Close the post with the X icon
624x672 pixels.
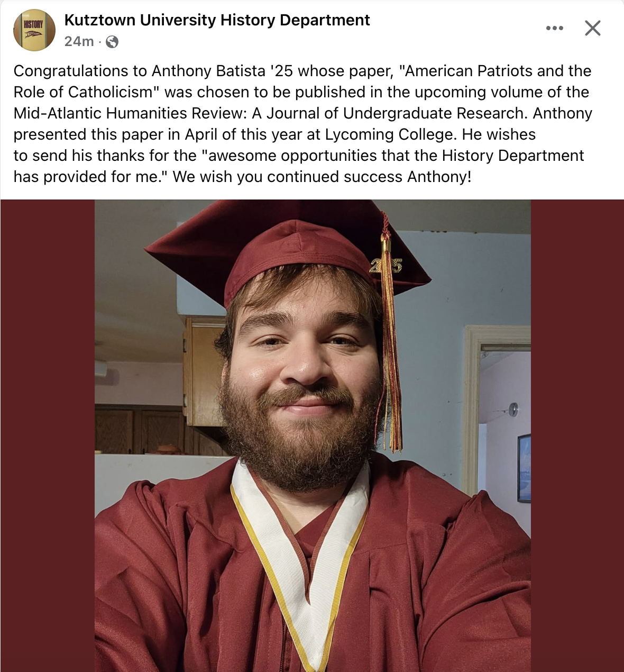pos(592,28)
